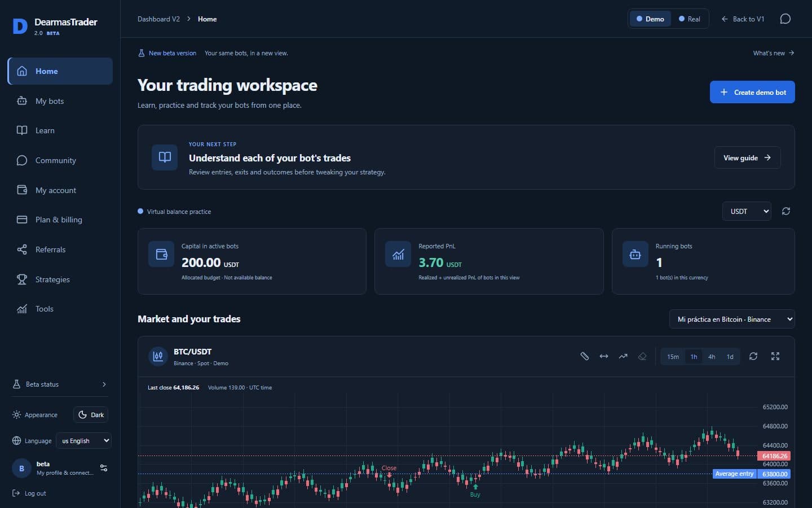Click the Buy marker on chart

(x=475, y=491)
